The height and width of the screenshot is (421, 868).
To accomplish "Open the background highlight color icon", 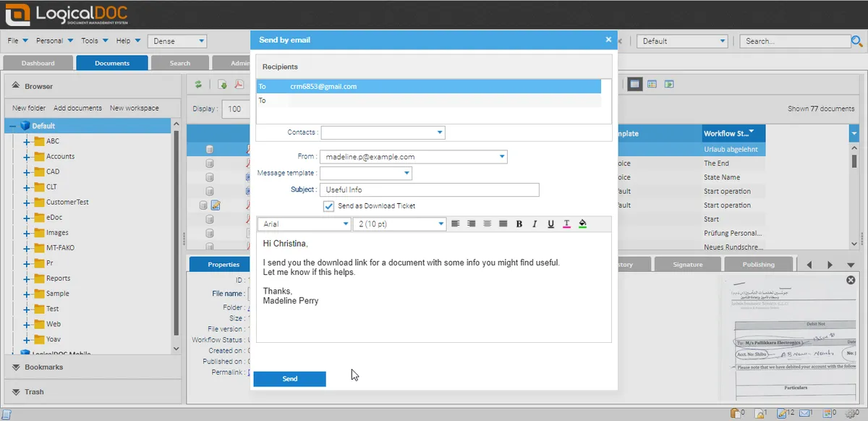I will [x=583, y=224].
